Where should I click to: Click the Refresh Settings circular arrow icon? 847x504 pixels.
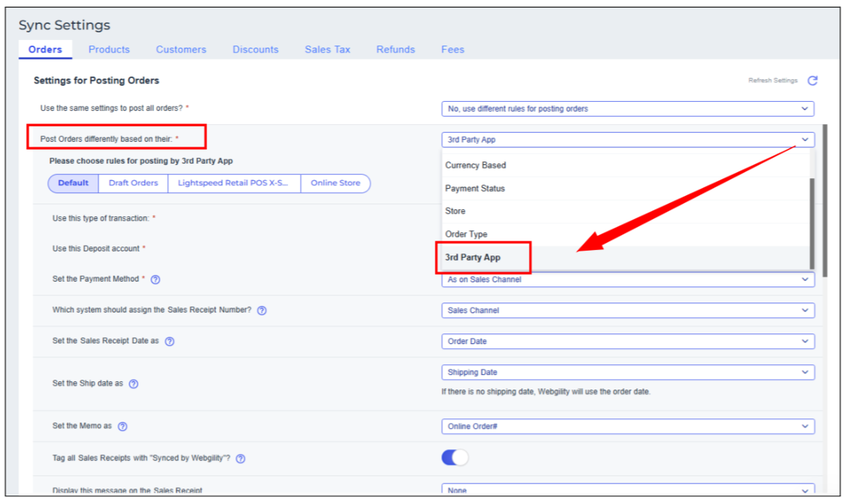click(x=813, y=81)
